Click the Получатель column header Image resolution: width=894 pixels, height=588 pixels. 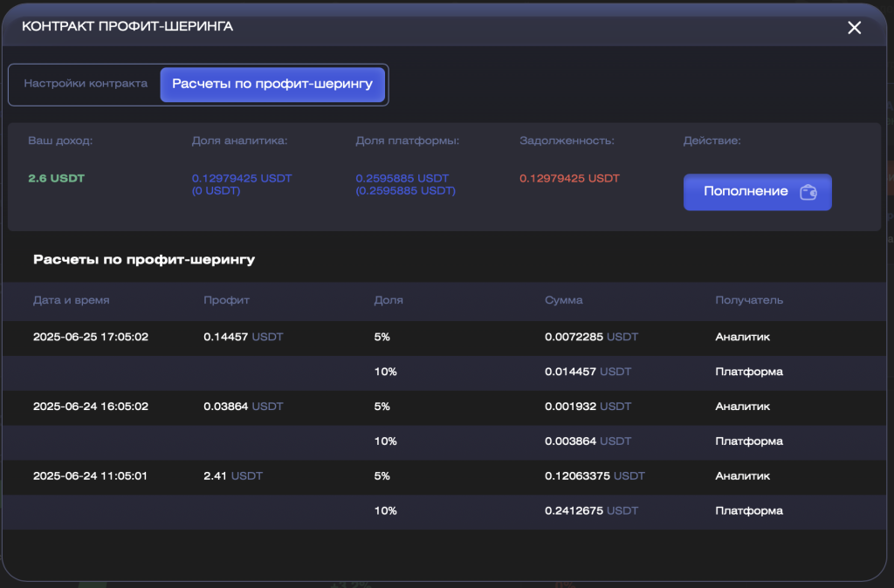[749, 300]
